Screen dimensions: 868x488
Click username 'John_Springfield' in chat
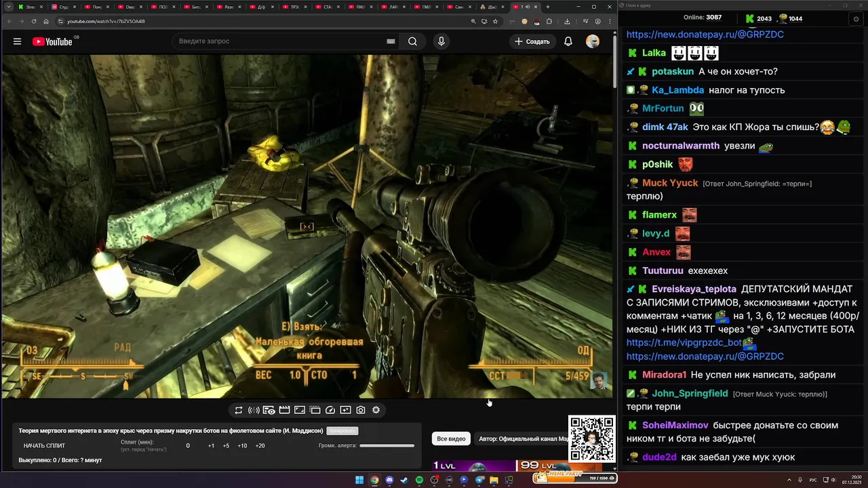pyautogui.click(x=690, y=394)
